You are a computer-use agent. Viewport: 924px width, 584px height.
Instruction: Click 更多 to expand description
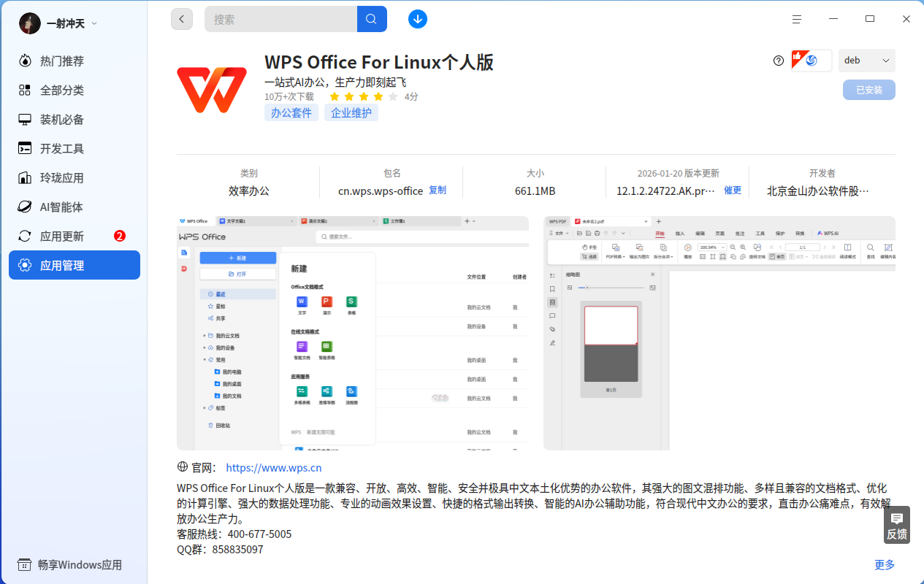coord(885,564)
